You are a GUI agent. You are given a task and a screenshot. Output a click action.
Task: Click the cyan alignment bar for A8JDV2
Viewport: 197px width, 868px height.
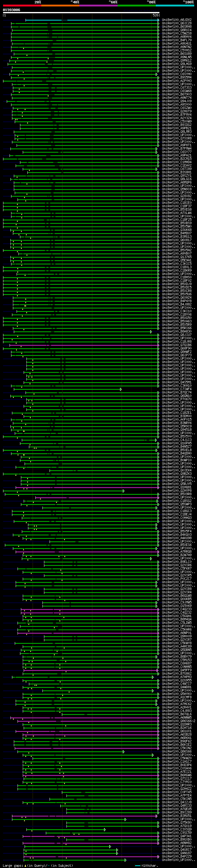(92, 20)
